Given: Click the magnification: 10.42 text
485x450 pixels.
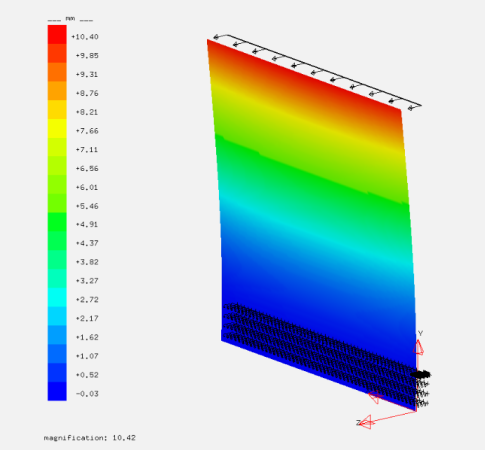Looking at the screenshot, I should pyautogui.click(x=90, y=438).
